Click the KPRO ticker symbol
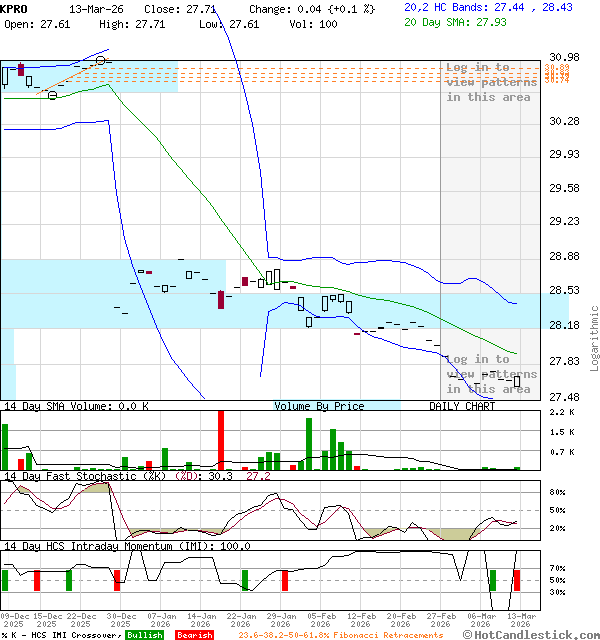 pos(14,8)
